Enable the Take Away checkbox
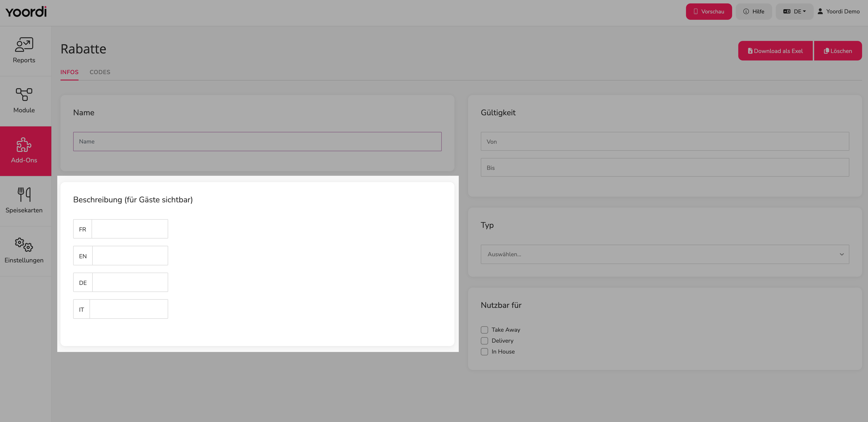Screen dimensions: 868x422 pos(484,330)
